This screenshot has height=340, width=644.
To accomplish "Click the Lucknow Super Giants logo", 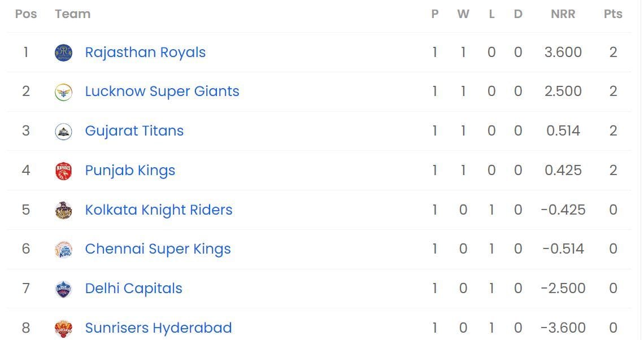I will 63,91.
